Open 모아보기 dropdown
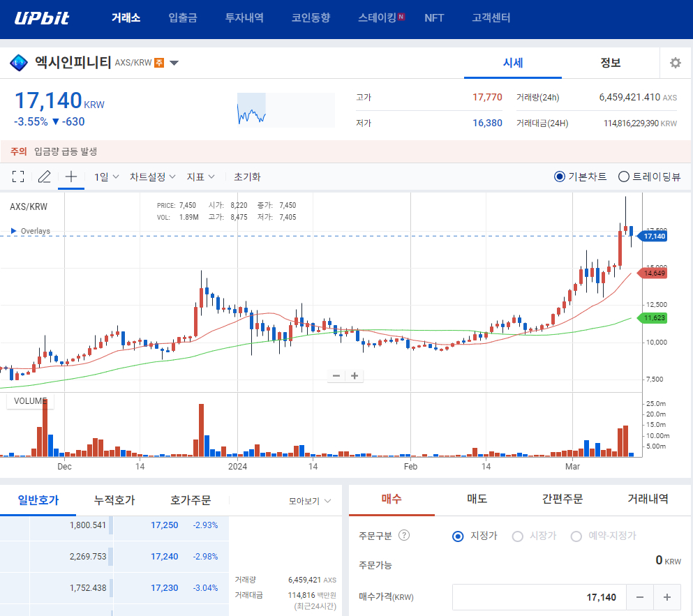The image size is (693, 616). point(309,501)
